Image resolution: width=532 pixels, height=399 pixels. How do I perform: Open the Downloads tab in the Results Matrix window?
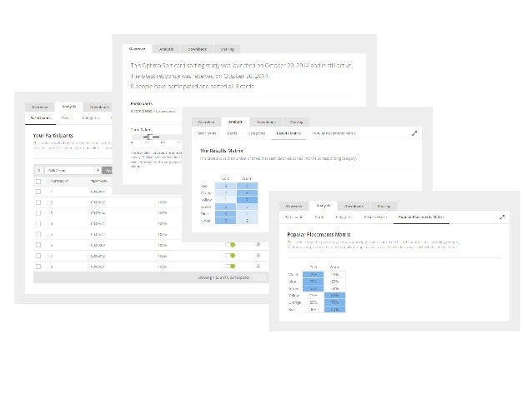(x=266, y=122)
